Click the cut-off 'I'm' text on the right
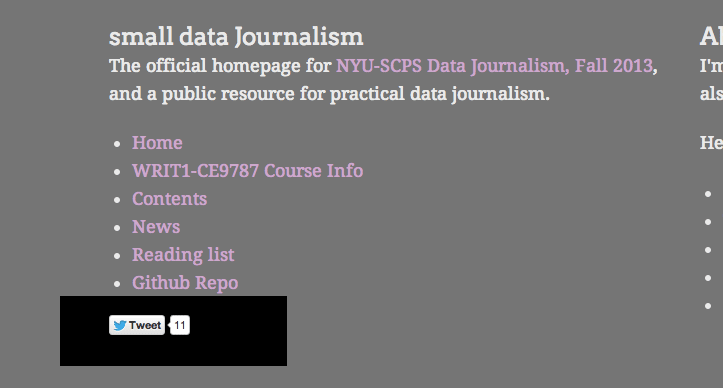Viewport: 723px width, 388px height. pyautogui.click(x=711, y=66)
